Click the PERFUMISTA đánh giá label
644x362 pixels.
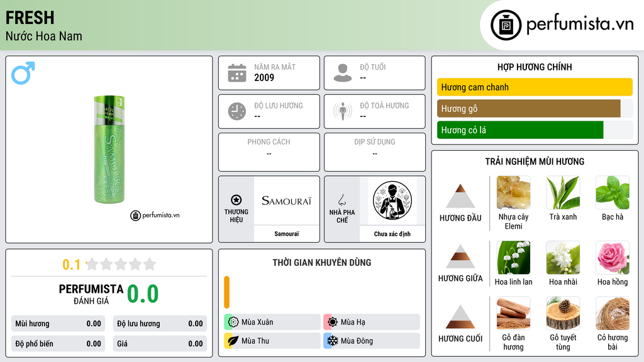click(x=91, y=294)
